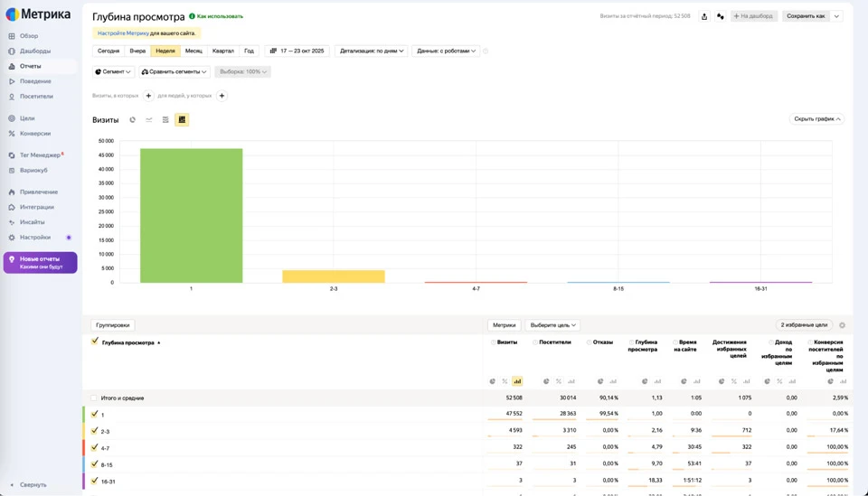Toggle the 'Итого и средние' checkbox
This screenshot has width=868, height=496.
click(x=94, y=398)
